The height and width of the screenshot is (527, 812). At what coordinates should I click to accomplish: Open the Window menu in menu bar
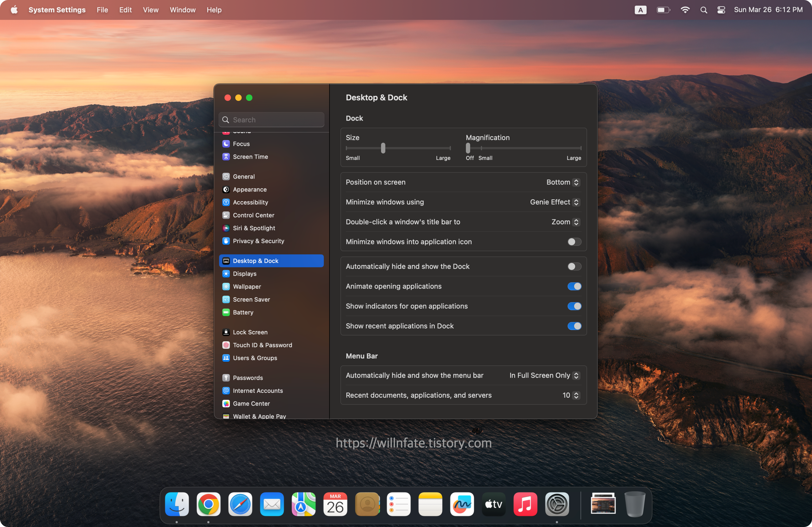[182, 10]
